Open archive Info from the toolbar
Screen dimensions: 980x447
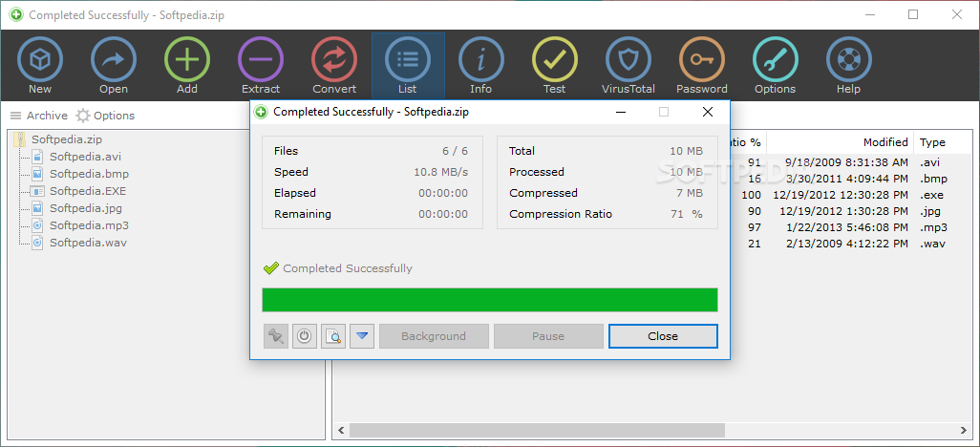tap(481, 60)
